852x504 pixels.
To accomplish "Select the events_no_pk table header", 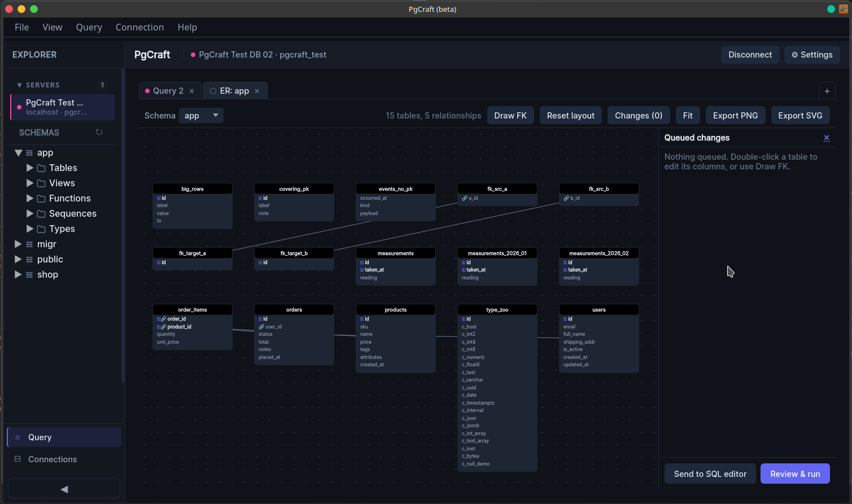I will [396, 189].
